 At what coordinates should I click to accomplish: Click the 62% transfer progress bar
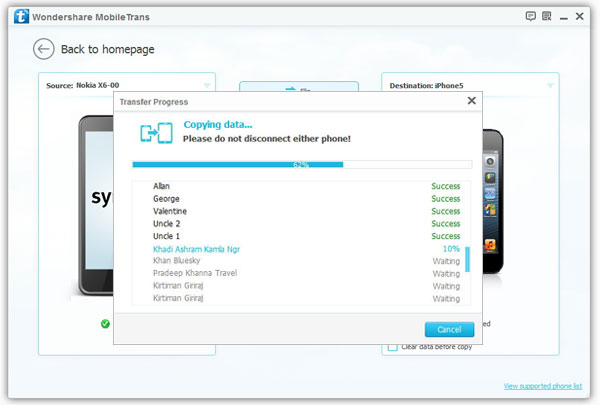click(x=302, y=165)
